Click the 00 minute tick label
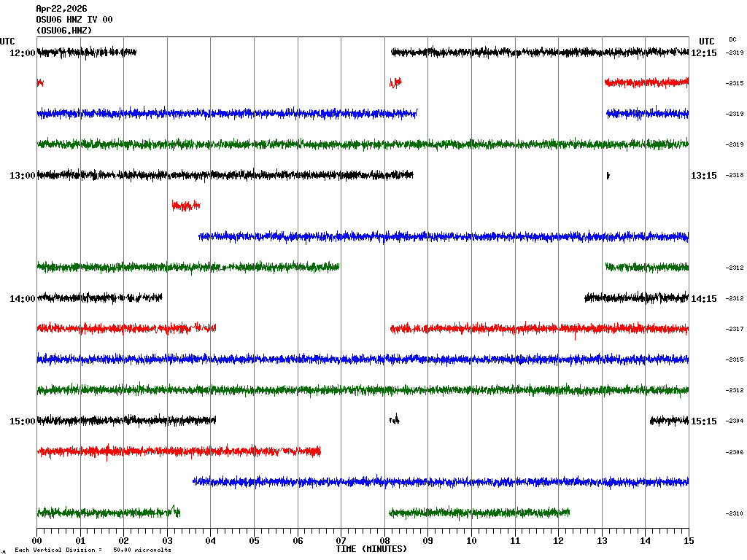 click(x=37, y=541)
